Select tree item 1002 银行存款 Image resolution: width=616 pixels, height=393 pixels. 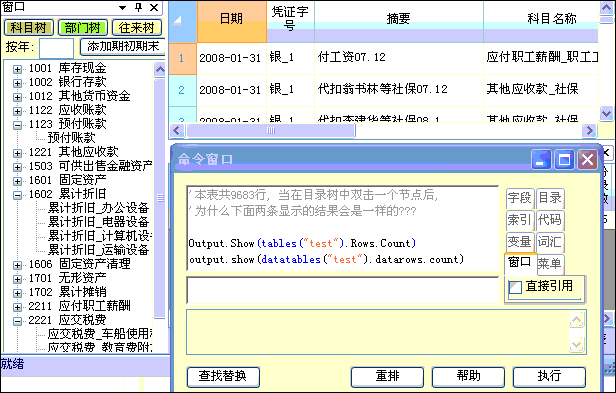[x=67, y=82]
